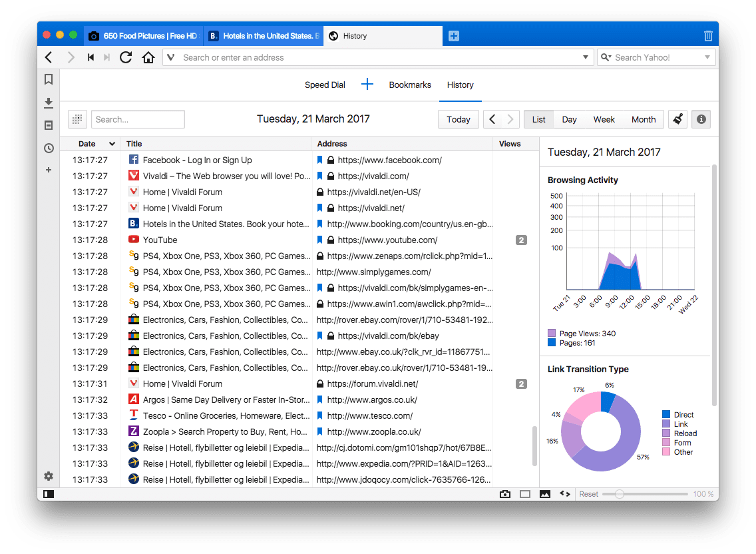Click the back navigation arrow
The height and width of the screenshot is (554, 756).
tap(49, 57)
